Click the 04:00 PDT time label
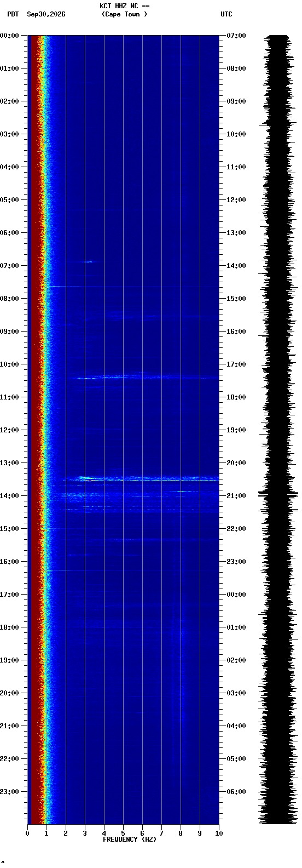Viewport: 302px width, 868px height. (9, 167)
